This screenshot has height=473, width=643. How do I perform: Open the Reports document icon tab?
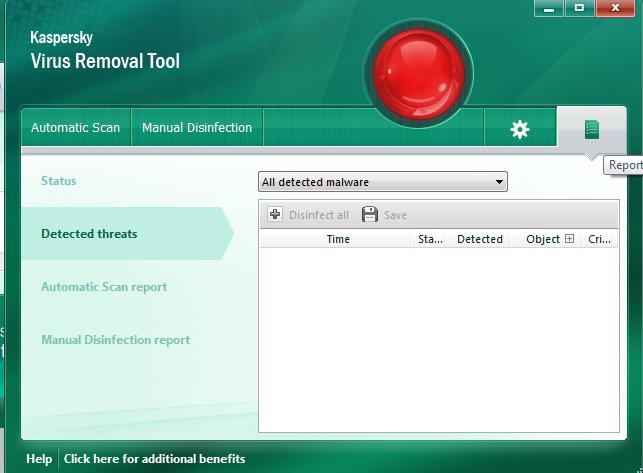(591, 130)
